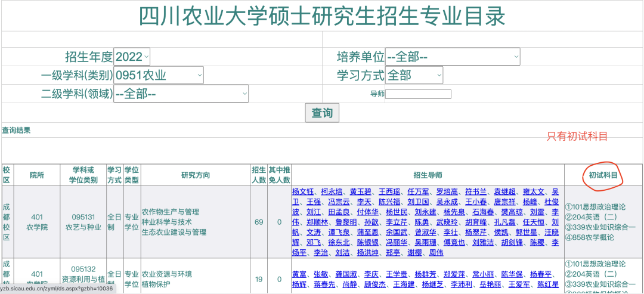
Task: Click advisor name 樊高琼
Action: click(x=512, y=212)
